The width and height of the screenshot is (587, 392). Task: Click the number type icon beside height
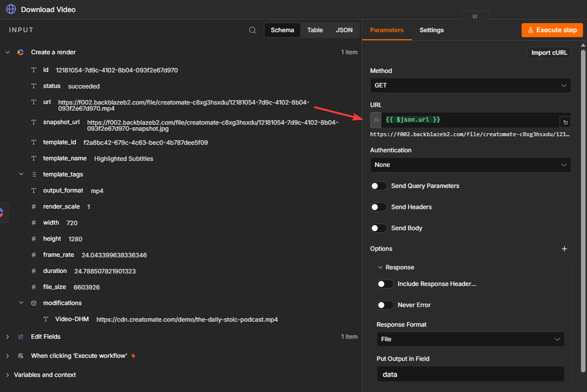[34, 239]
